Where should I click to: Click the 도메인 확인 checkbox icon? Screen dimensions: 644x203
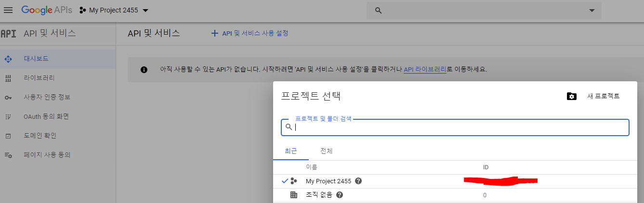point(8,136)
